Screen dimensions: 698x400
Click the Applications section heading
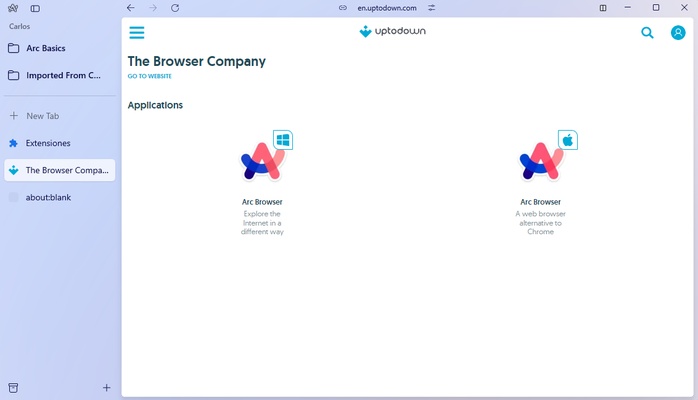click(155, 105)
